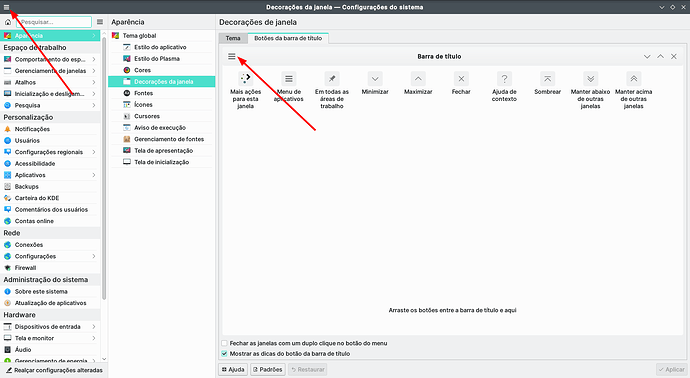Click the Pesquisar search field
The image size is (690, 378).
click(x=54, y=22)
